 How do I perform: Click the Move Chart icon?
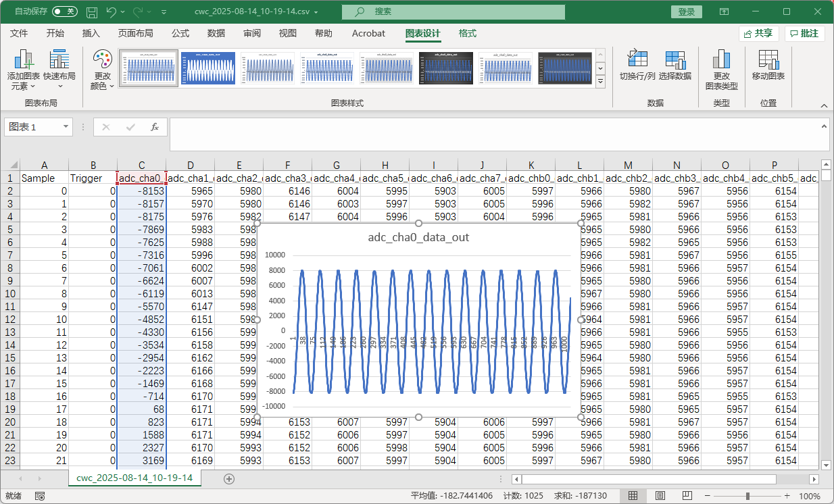(768, 61)
